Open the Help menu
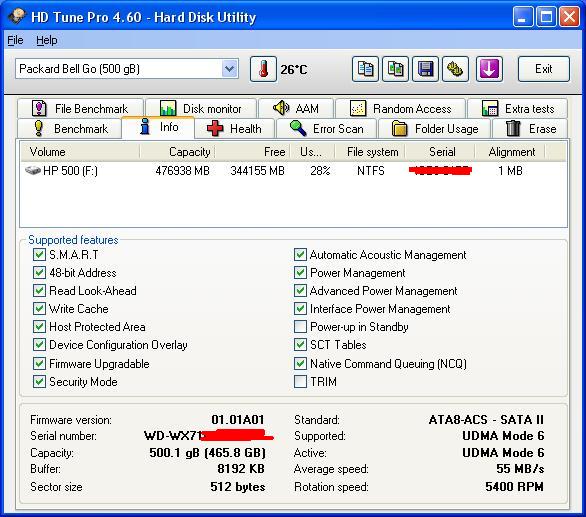 point(47,40)
